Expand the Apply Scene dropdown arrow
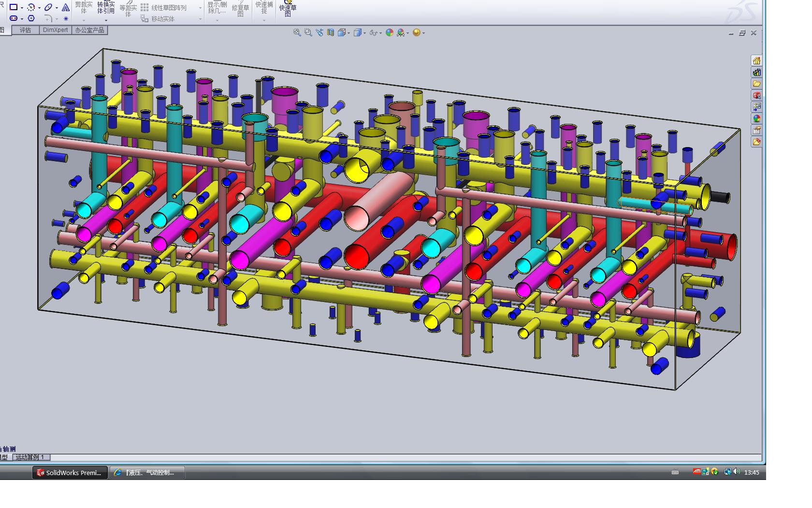Viewport: 812px width, 508px height. click(x=408, y=33)
